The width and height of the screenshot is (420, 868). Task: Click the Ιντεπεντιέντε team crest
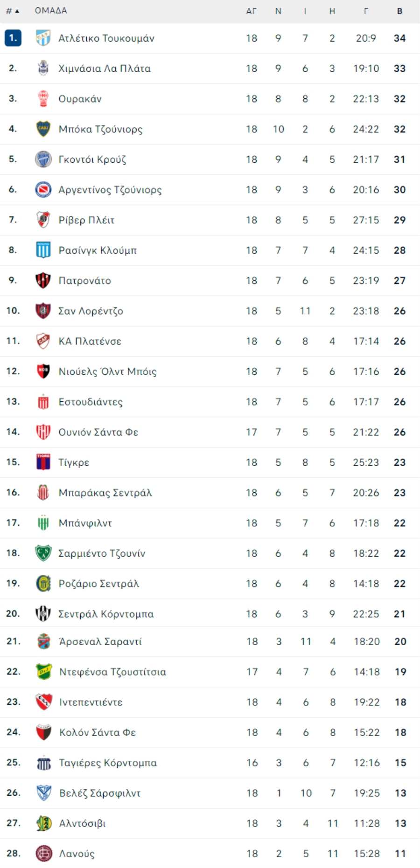coord(44,702)
